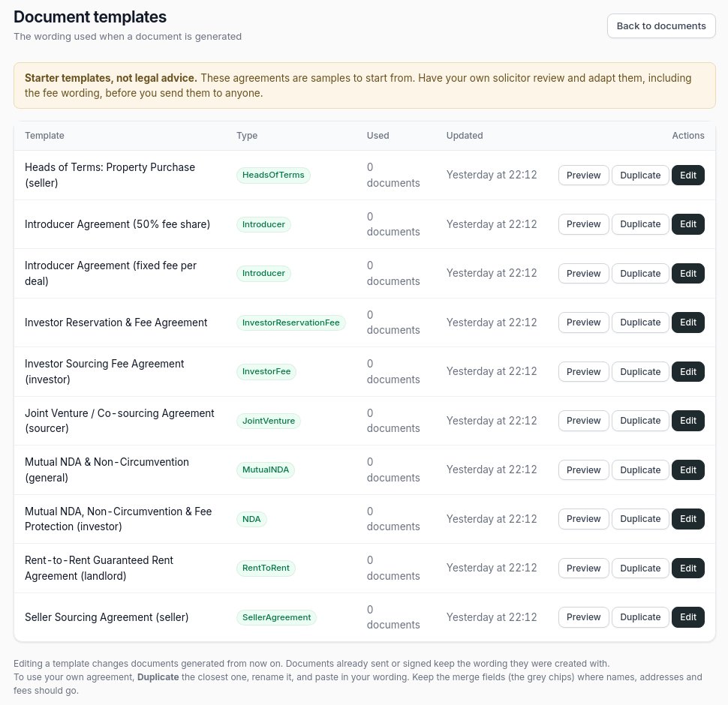This screenshot has height=705, width=728.
Task: Duplicate Seller Sourcing Agreement (seller)
Action: coord(640,617)
